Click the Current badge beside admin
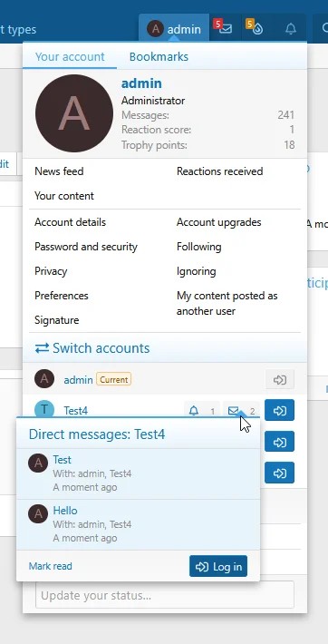This screenshot has width=328, height=644. 113,379
